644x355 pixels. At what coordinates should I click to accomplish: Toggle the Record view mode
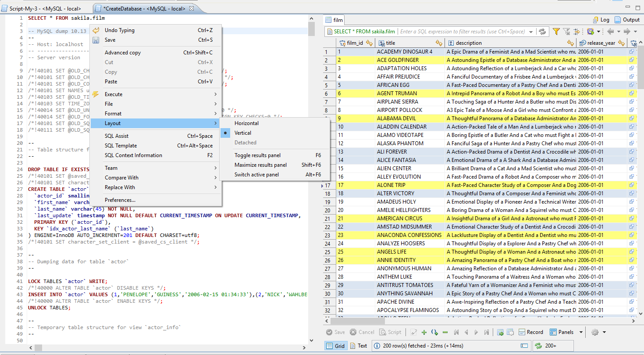point(531,332)
